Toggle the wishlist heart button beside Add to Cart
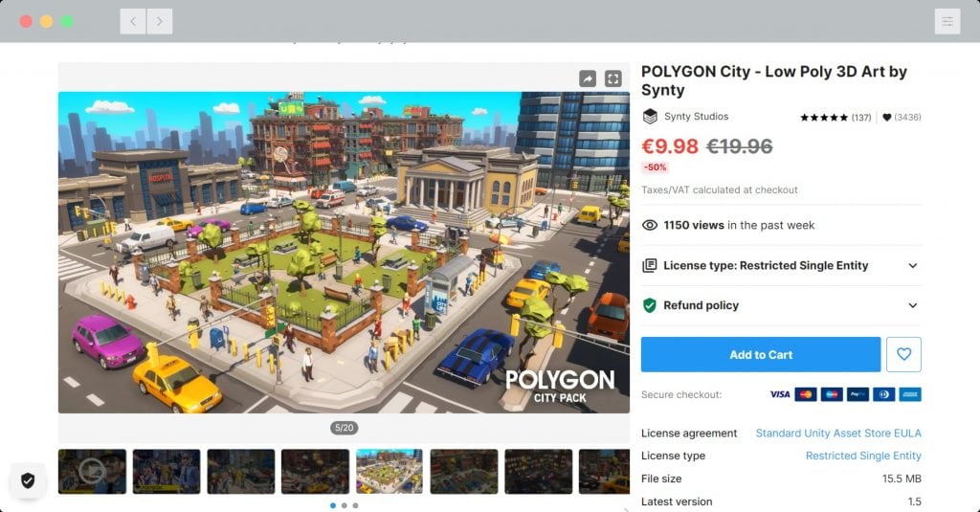Screen dimensions: 980x512 [x=903, y=354]
